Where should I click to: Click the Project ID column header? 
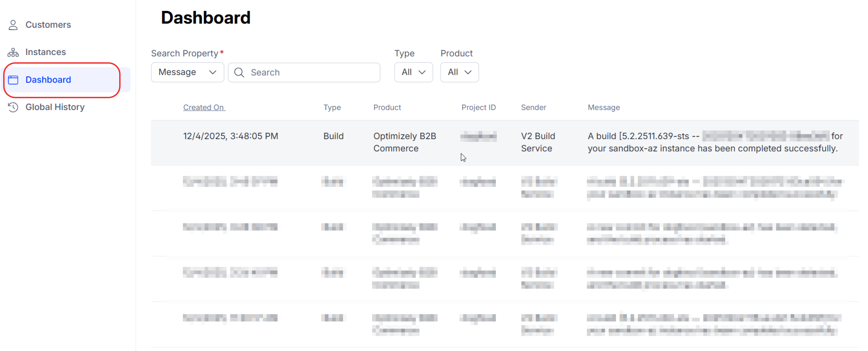tap(479, 107)
